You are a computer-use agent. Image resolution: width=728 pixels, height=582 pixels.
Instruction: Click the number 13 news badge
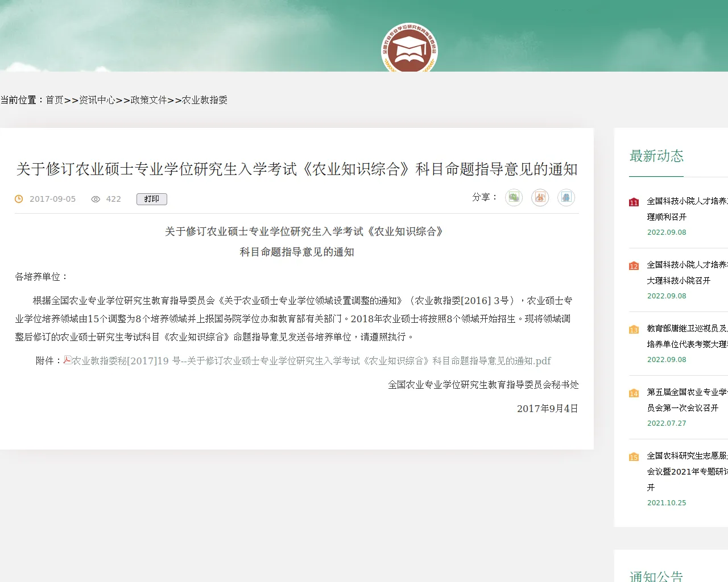click(634, 330)
